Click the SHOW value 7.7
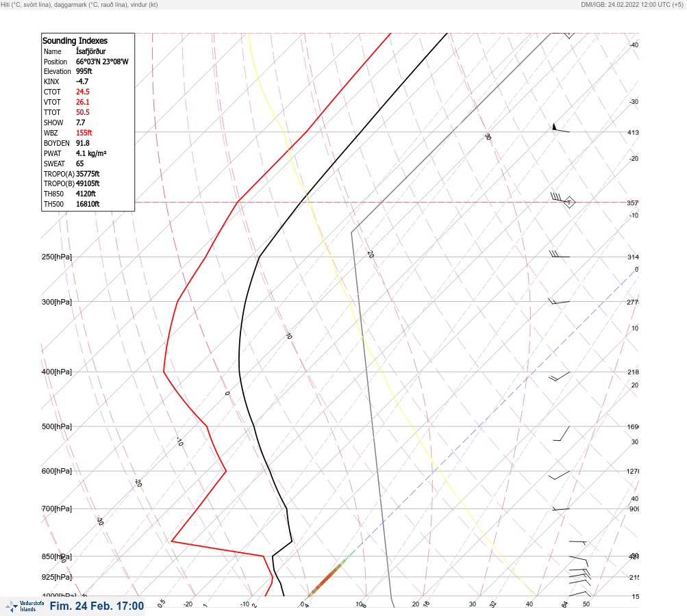 click(80, 123)
